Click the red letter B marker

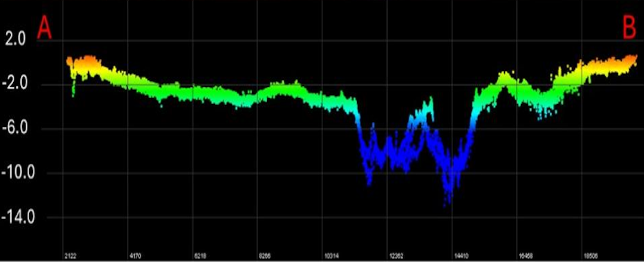629,28
